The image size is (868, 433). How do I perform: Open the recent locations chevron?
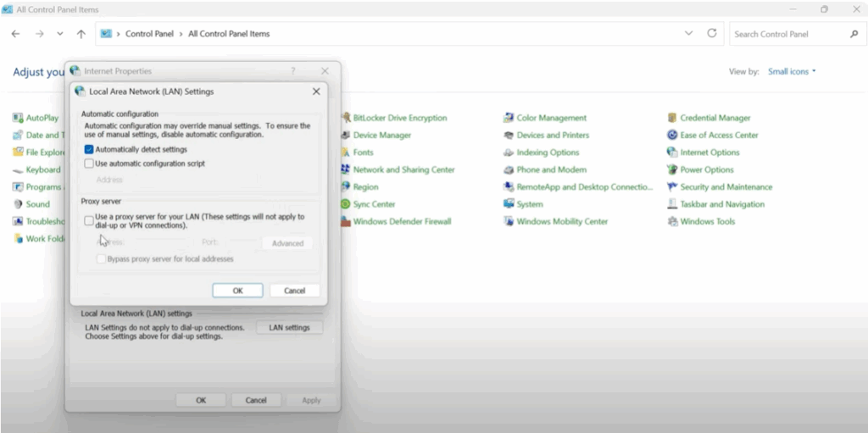(59, 34)
